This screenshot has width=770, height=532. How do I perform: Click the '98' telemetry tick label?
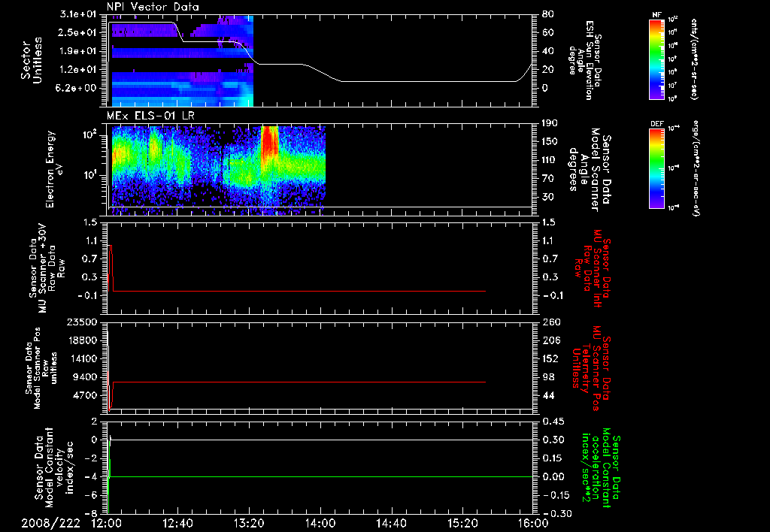[x=548, y=377]
